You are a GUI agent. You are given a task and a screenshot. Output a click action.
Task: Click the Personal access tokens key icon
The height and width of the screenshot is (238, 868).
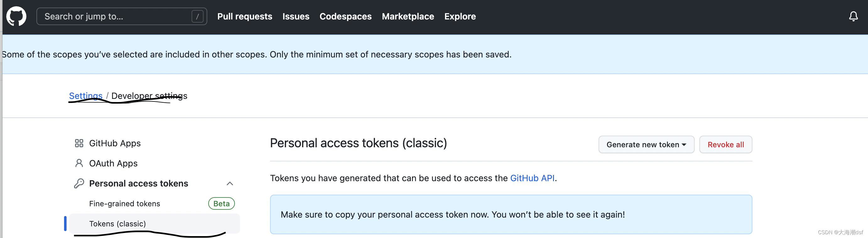pyautogui.click(x=79, y=183)
